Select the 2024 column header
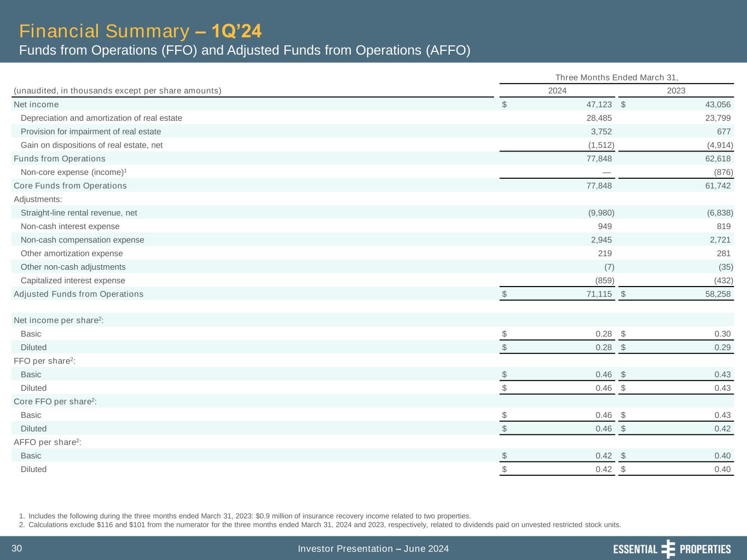 (557, 91)
